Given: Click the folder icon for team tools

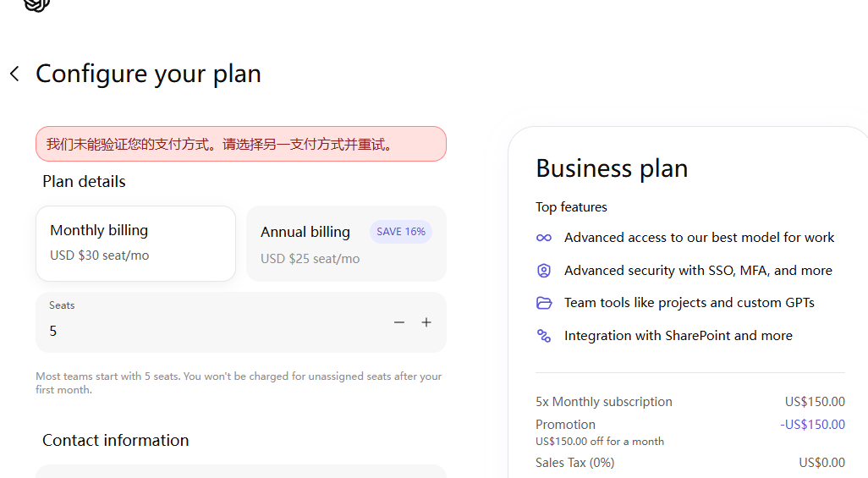Looking at the screenshot, I should (544, 303).
